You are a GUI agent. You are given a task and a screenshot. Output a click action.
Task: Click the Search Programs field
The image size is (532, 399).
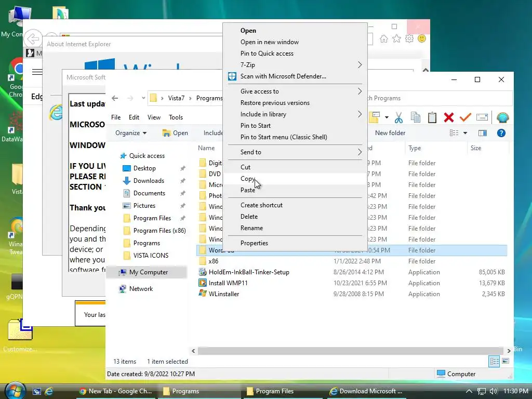[441, 98]
